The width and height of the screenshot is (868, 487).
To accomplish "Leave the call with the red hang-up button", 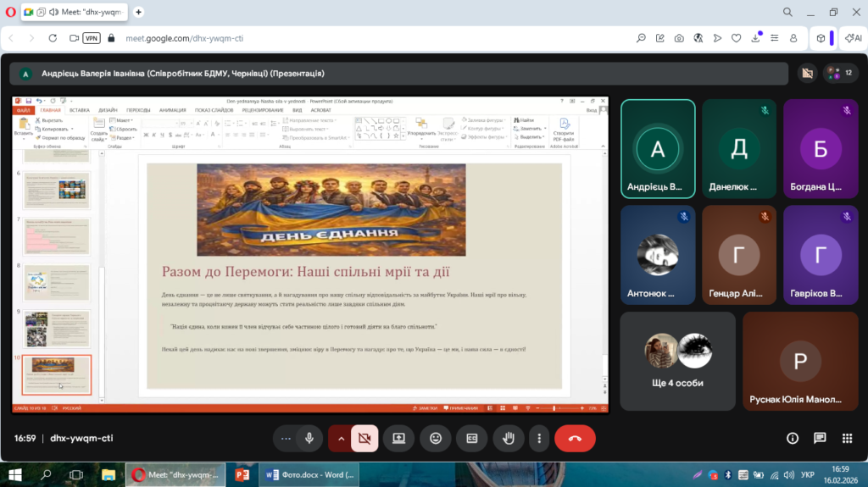I will [x=575, y=438].
